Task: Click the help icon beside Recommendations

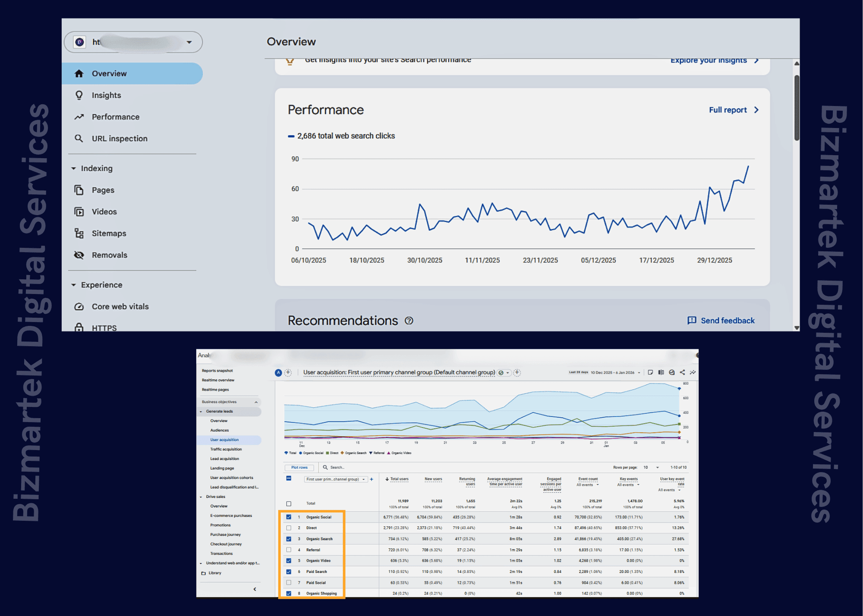Action: (409, 321)
